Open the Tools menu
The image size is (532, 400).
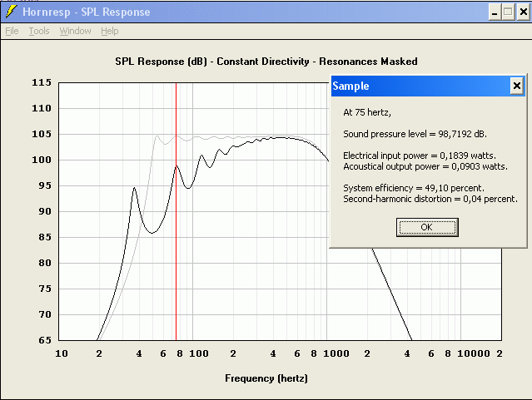39,32
